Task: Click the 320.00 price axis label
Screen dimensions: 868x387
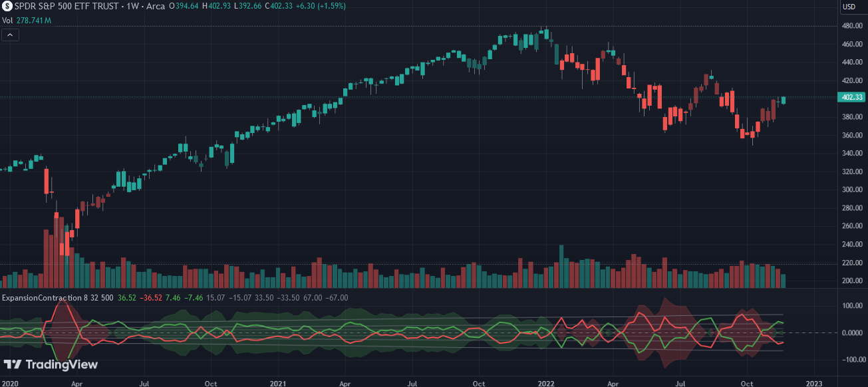Action: pos(852,172)
